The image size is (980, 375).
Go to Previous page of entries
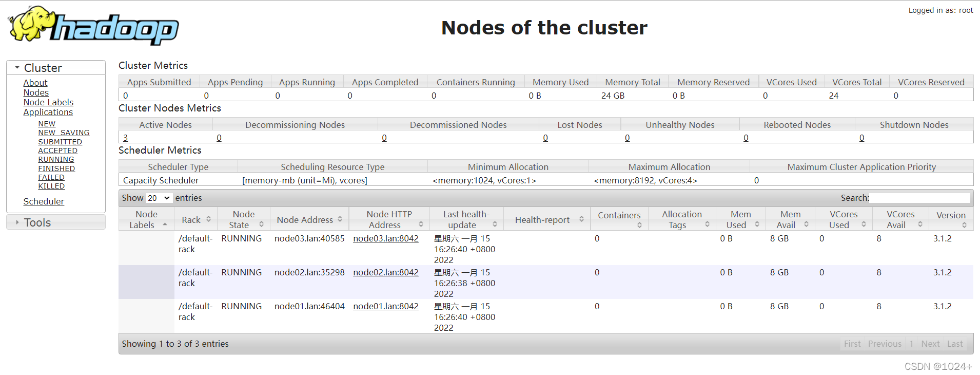point(885,344)
